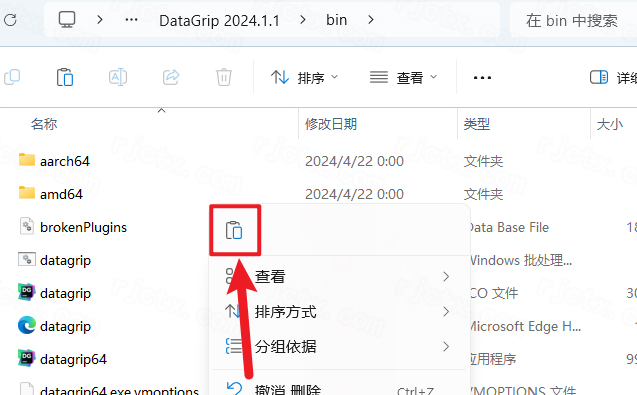Image resolution: width=637 pixels, height=395 pixels.
Task: Show hidden path ellipsis in address bar
Action: [x=131, y=20]
